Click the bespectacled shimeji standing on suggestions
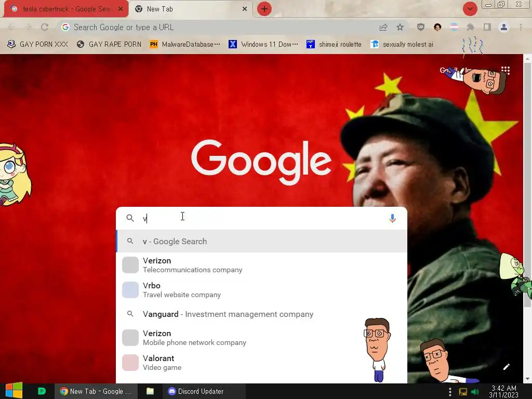532x399 pixels. click(x=377, y=350)
